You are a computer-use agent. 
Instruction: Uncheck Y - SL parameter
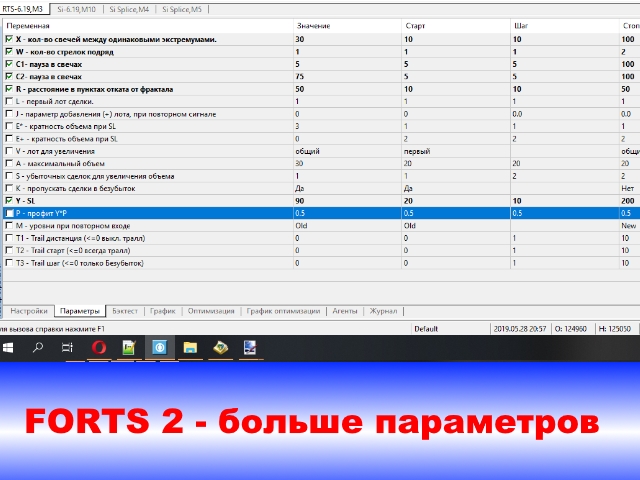coord(9,201)
